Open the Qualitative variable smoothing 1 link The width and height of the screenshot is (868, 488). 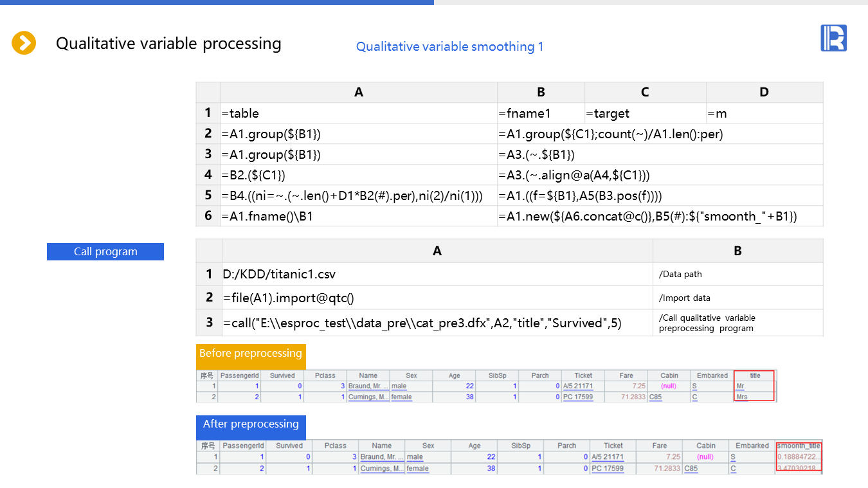[449, 47]
